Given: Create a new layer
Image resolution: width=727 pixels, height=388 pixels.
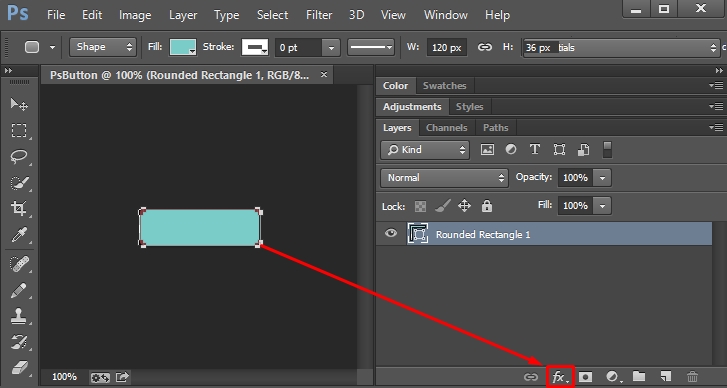Looking at the screenshot, I should click(x=666, y=376).
